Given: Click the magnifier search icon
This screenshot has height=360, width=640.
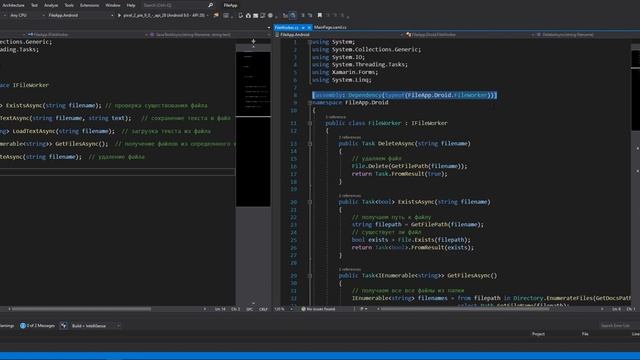Looking at the screenshot, I should pyautogui.click(x=211, y=5).
